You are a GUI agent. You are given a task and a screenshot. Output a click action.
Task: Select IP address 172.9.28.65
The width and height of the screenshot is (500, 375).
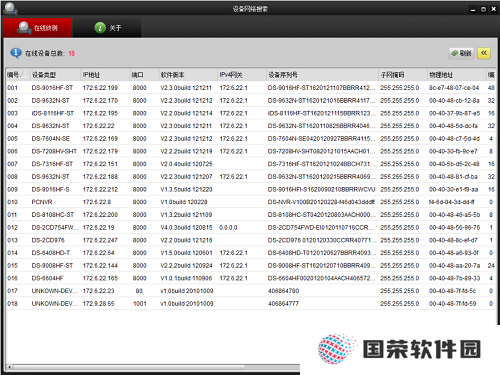coord(98,304)
